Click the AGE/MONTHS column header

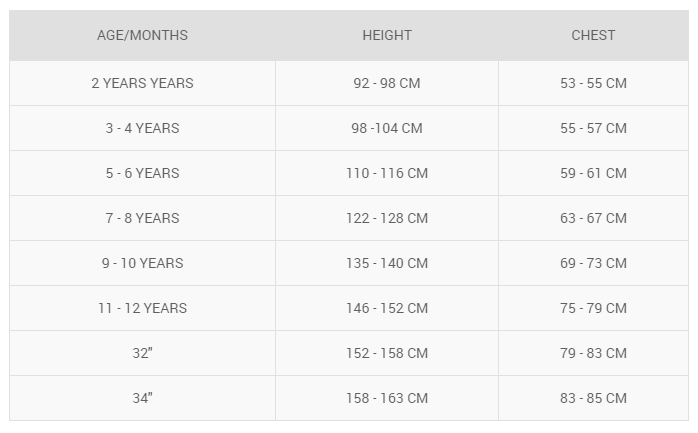pos(142,35)
